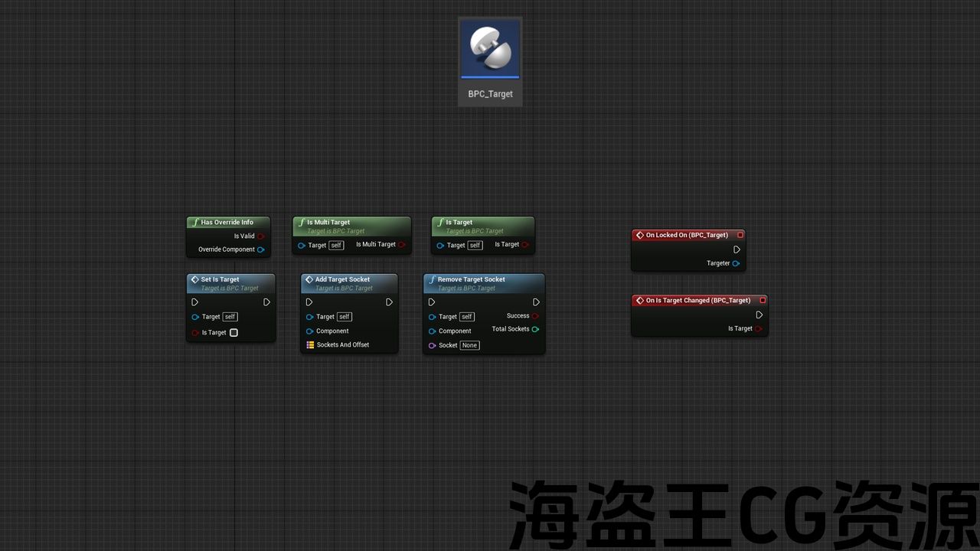This screenshot has width=980, height=551.
Task: Click the delegate pin on On Is Target Changed
Action: tap(763, 300)
